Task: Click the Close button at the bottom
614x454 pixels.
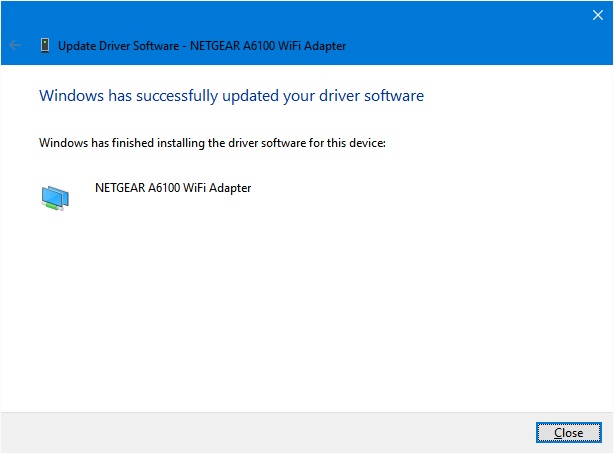Action: tap(569, 432)
